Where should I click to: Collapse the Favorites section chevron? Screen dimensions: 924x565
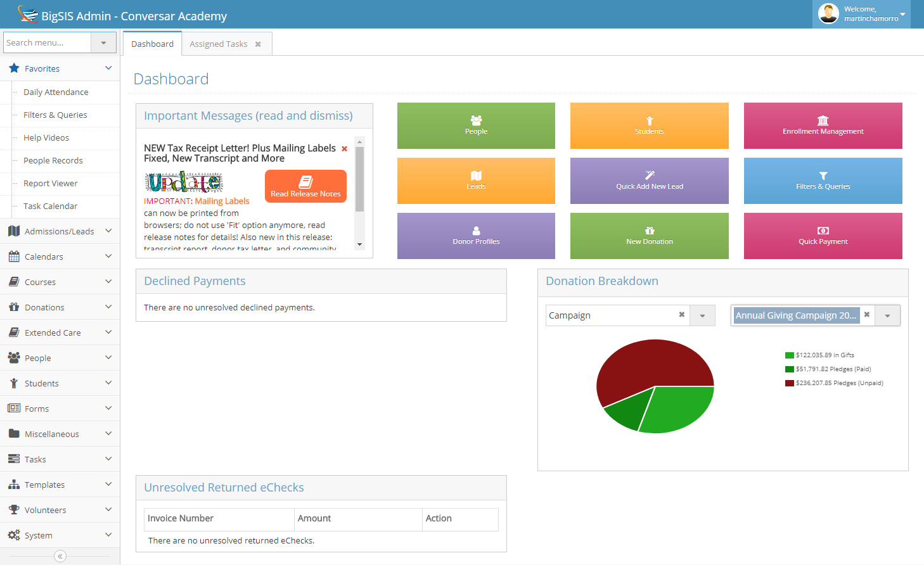(x=108, y=68)
